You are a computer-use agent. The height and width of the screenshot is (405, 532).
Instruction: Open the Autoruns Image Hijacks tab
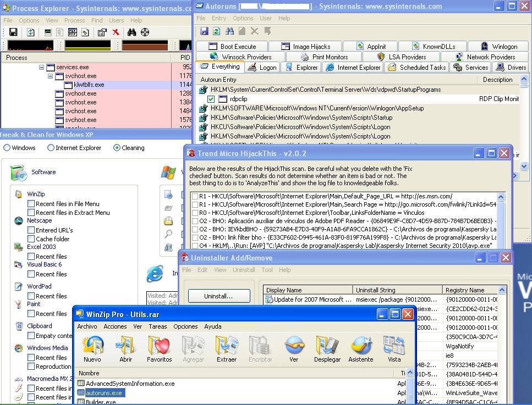306,46
